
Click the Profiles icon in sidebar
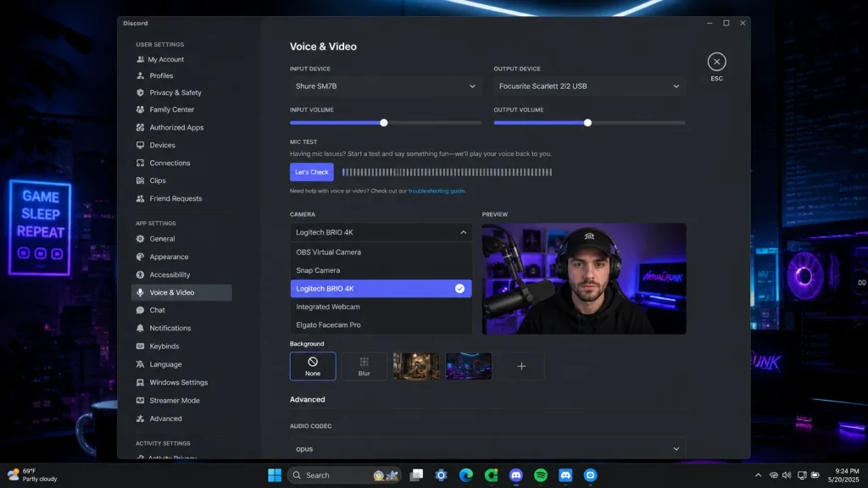[x=140, y=75]
